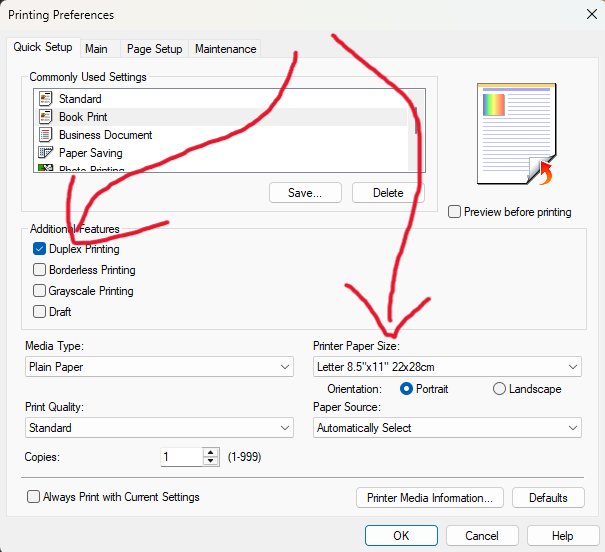Click the Printer Media Information button
The height and width of the screenshot is (552, 605).
click(427, 497)
